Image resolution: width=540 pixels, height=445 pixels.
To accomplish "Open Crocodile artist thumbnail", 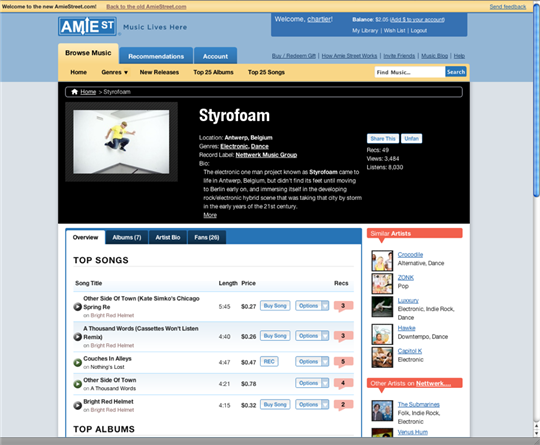I will (x=382, y=260).
